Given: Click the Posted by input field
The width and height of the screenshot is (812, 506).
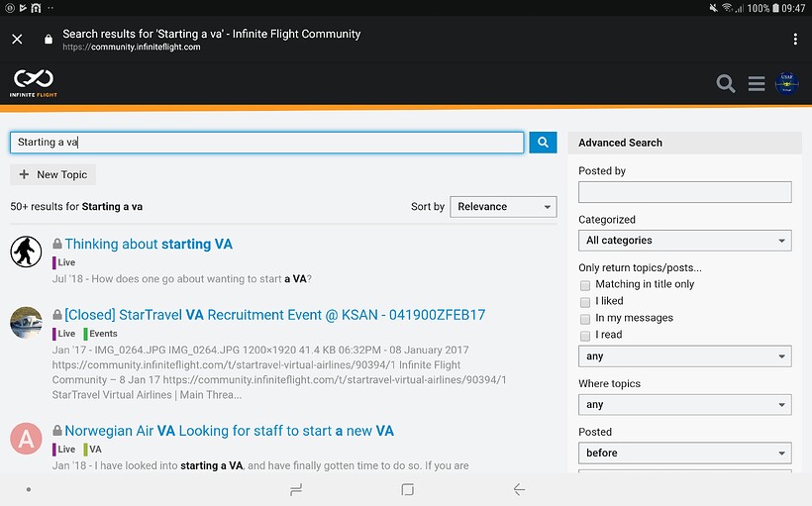Looking at the screenshot, I should (x=684, y=192).
